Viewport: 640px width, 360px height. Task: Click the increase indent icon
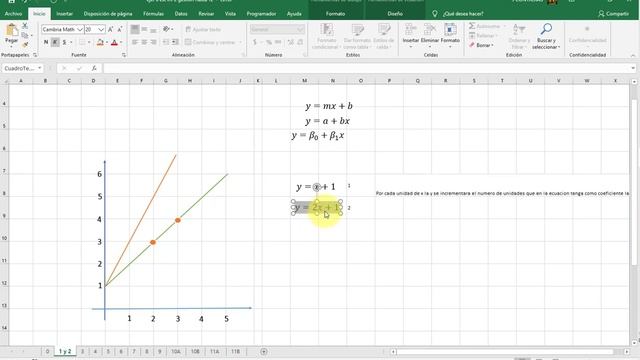click(x=175, y=42)
